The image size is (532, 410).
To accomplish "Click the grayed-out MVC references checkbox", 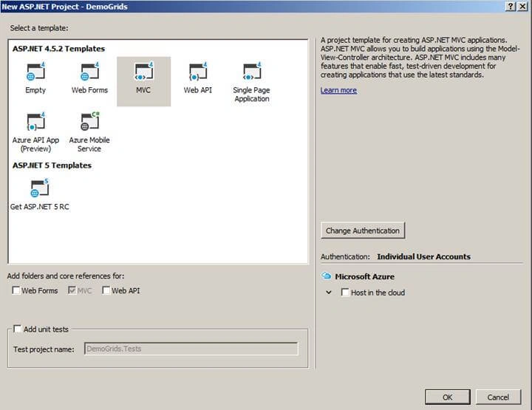I will pyautogui.click(x=72, y=290).
